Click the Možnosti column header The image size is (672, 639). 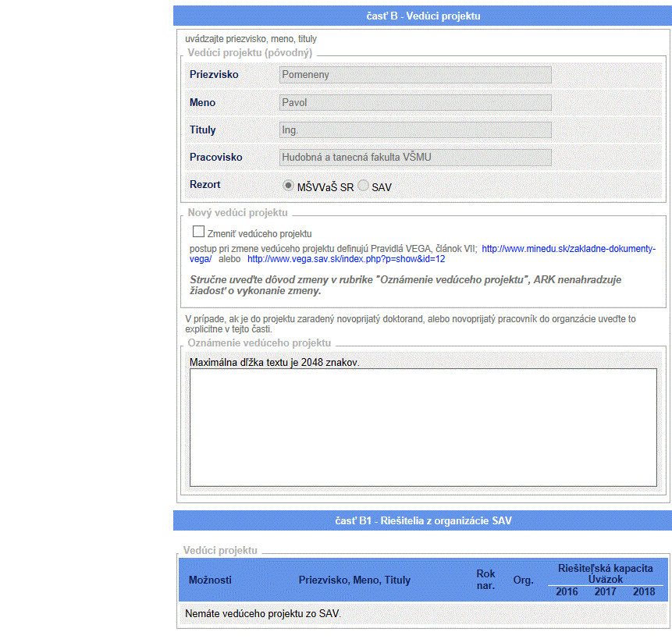click(x=210, y=580)
